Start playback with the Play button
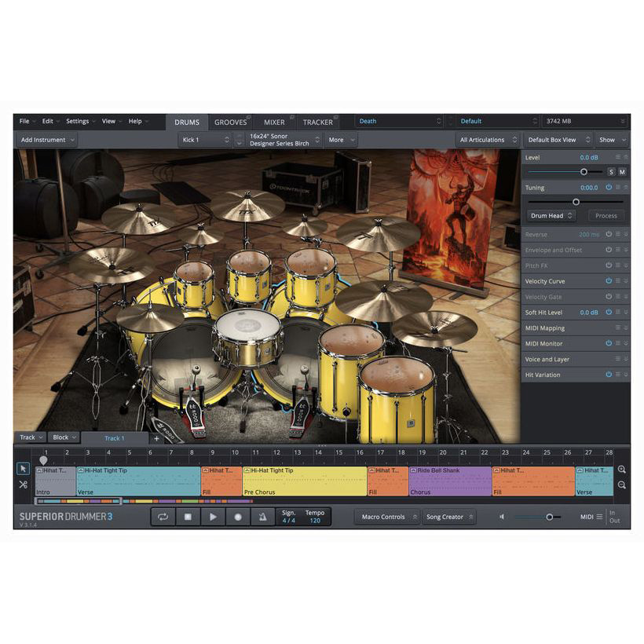 [213, 517]
